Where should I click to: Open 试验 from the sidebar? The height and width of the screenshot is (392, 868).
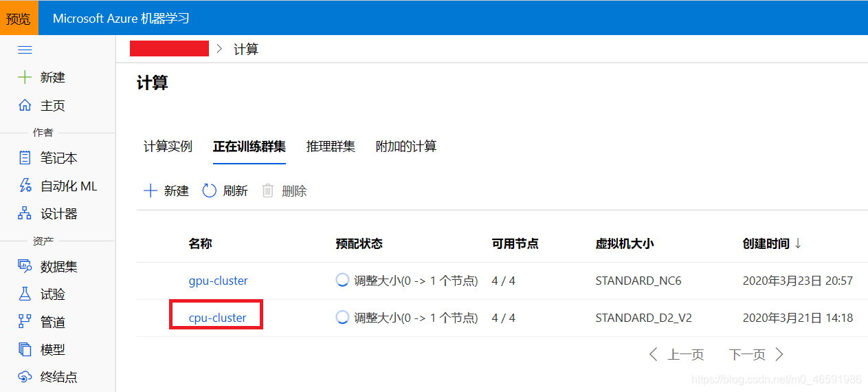[x=53, y=294]
